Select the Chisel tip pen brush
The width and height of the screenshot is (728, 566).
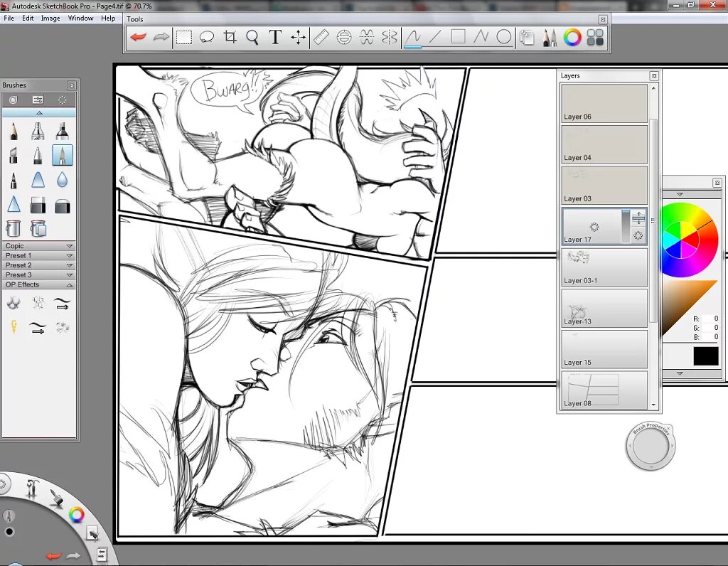(14, 155)
